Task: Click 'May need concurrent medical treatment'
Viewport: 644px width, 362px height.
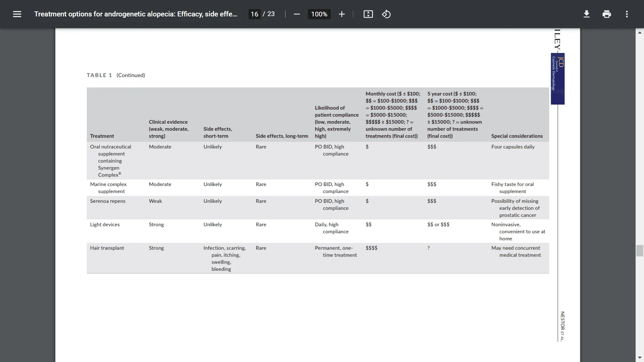Action: point(516,251)
